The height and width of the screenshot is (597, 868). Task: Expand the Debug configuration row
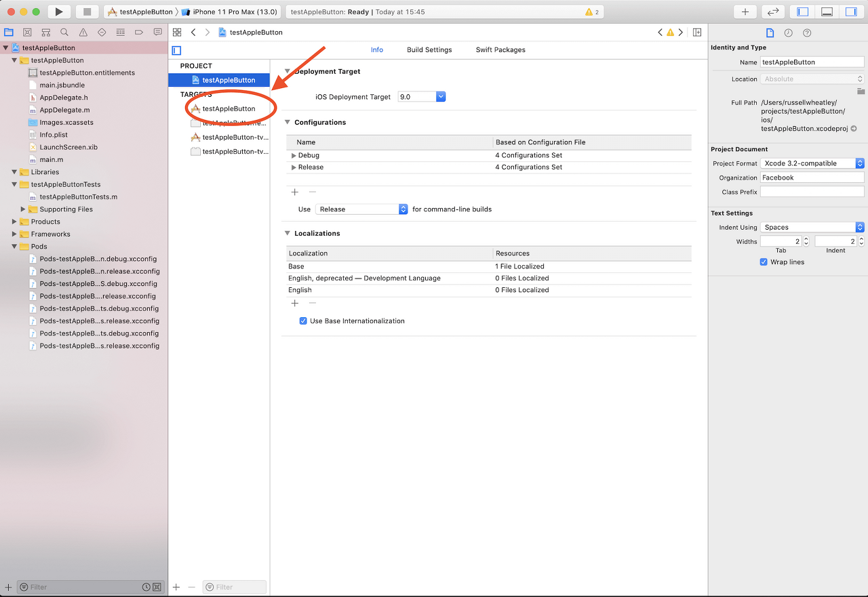(294, 155)
